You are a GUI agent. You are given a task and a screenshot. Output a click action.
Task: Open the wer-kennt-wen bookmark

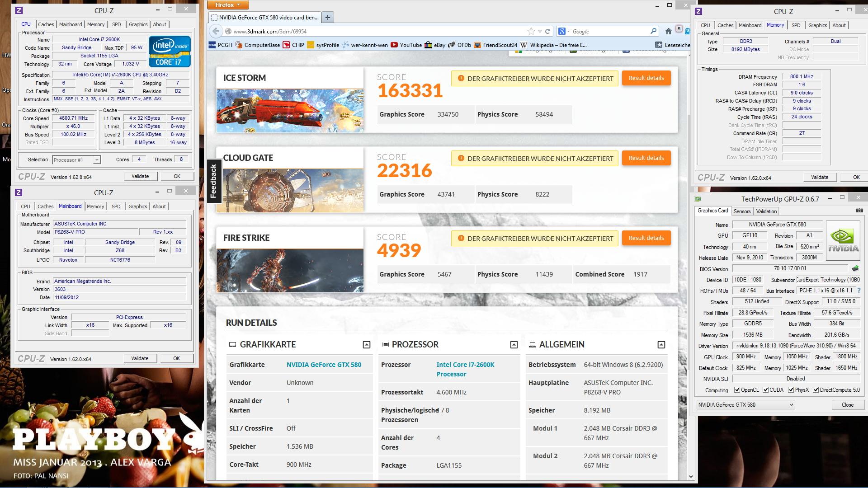(x=365, y=45)
